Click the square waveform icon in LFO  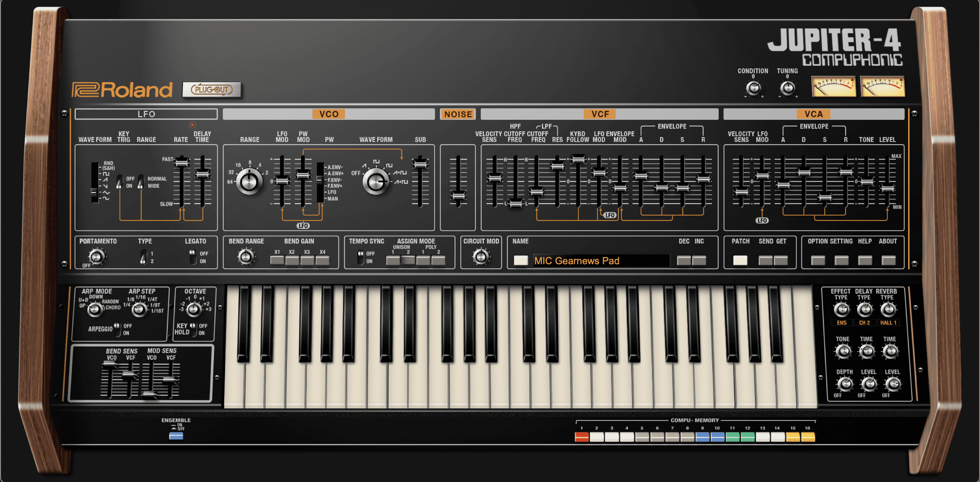pos(97,171)
